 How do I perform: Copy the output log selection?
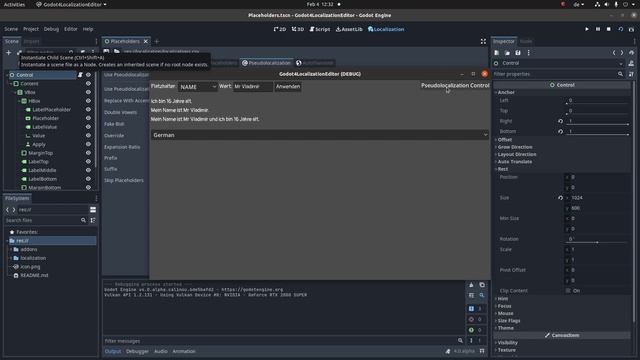(482, 285)
